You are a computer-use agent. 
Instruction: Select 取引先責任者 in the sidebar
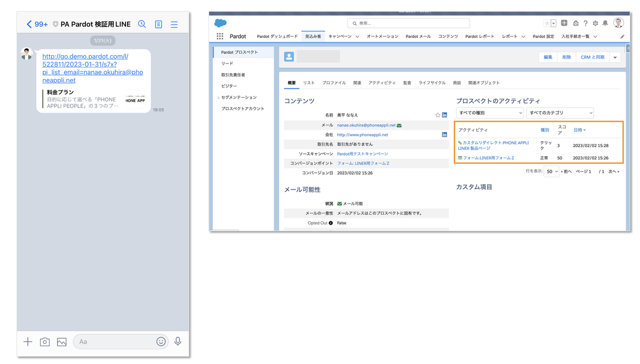tap(233, 75)
